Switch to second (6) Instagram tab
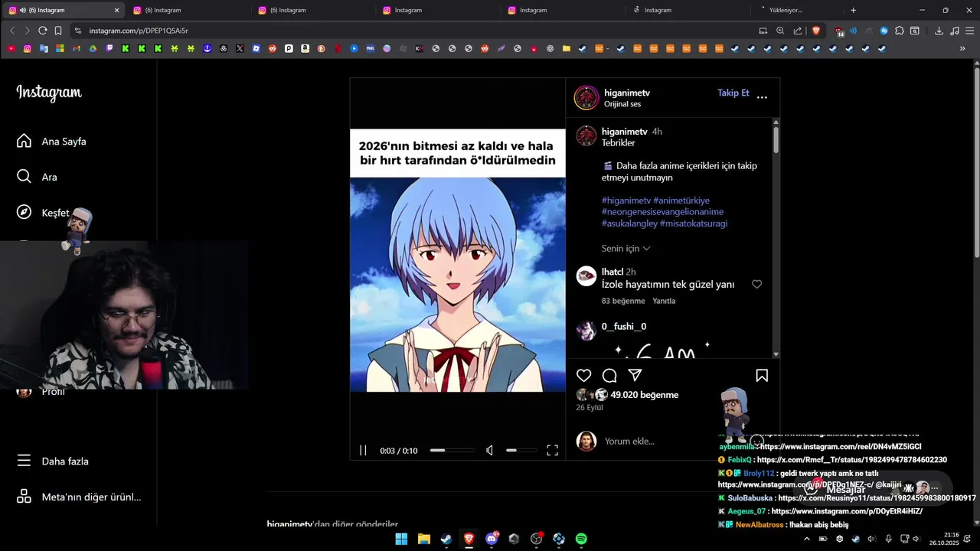This screenshot has height=551, width=980. [x=188, y=10]
